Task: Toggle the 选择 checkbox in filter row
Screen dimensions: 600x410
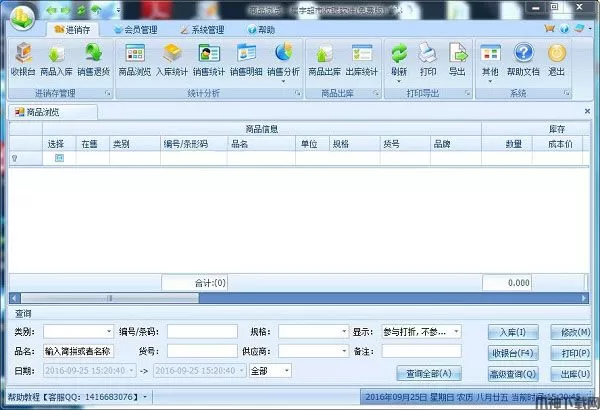Action: [x=59, y=158]
